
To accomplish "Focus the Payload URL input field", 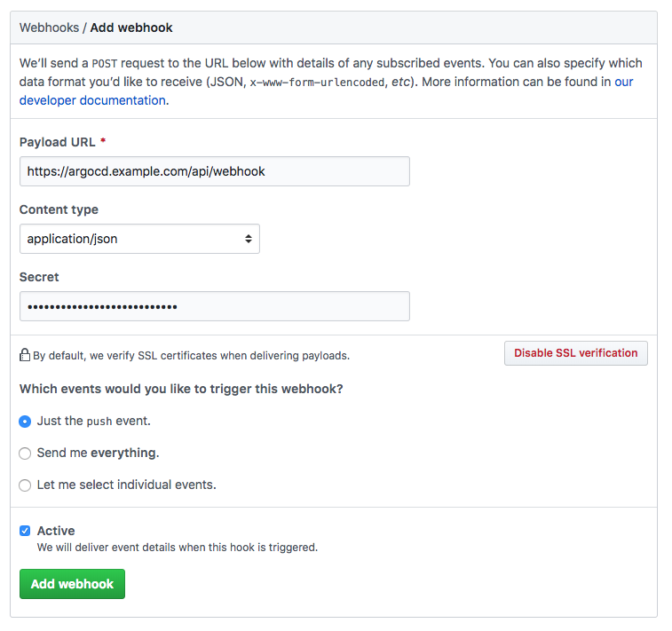I will point(214,171).
